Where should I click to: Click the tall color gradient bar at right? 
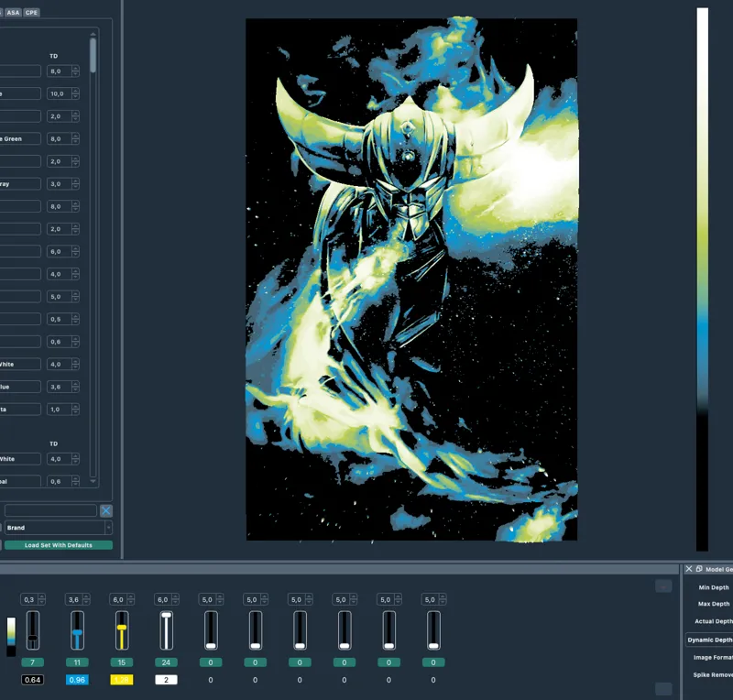(x=702, y=279)
